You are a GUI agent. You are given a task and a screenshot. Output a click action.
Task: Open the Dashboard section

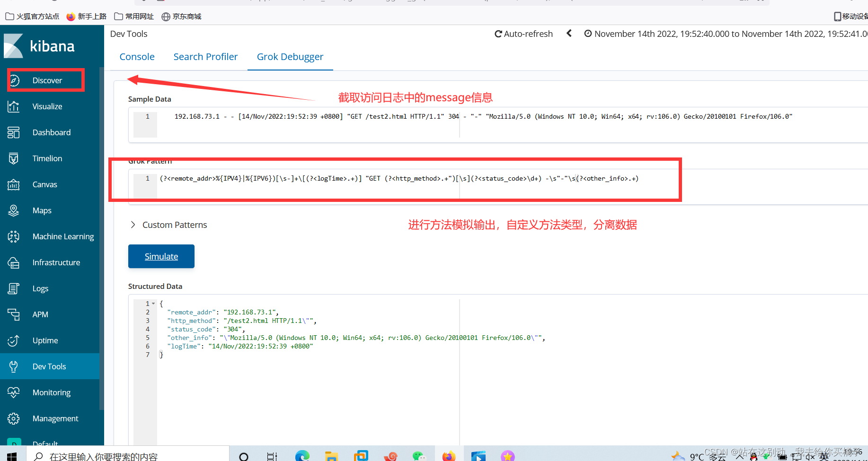51,132
